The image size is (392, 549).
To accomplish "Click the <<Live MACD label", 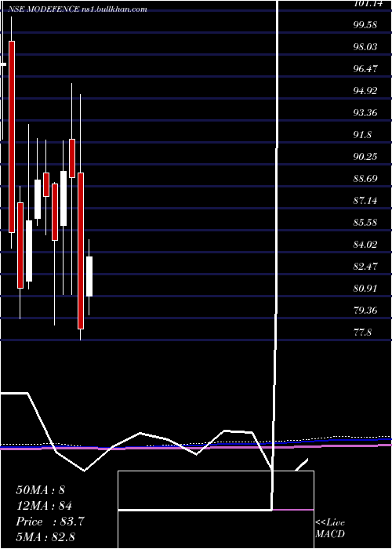I will pyautogui.click(x=330, y=528).
